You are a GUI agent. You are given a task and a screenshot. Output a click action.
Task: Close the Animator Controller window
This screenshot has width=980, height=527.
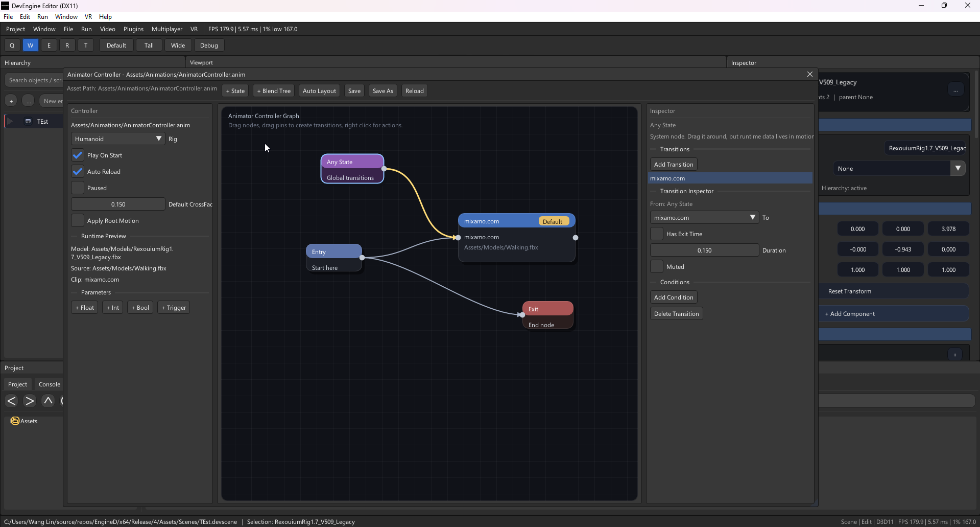[810, 74]
